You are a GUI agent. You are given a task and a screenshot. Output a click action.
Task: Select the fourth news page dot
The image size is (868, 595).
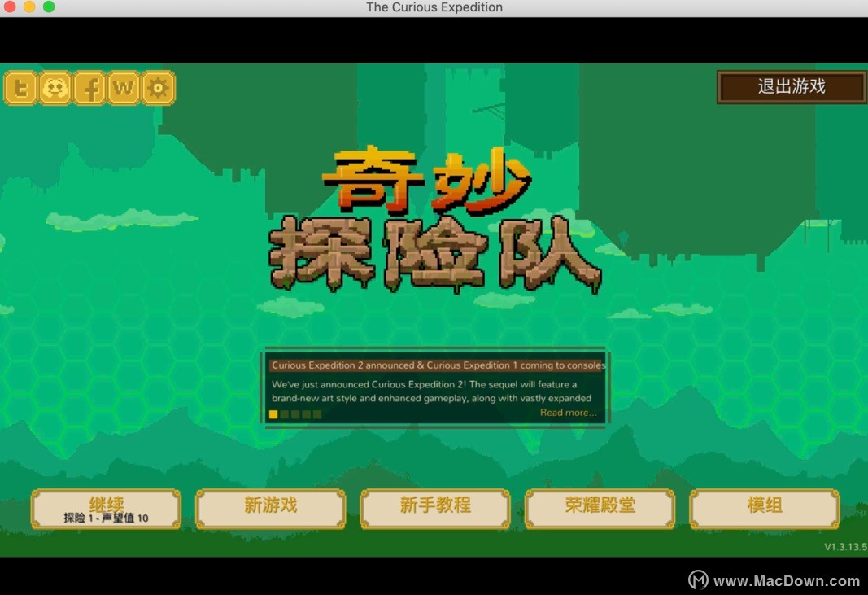[306, 413]
